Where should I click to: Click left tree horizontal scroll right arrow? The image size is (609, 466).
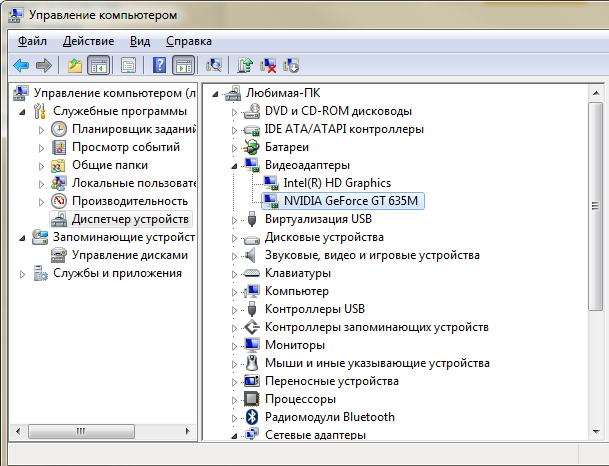[x=188, y=431]
